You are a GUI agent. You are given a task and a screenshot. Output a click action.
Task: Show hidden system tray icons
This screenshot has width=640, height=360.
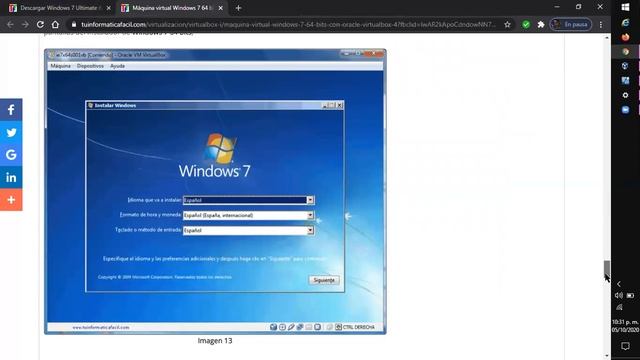tap(619, 284)
